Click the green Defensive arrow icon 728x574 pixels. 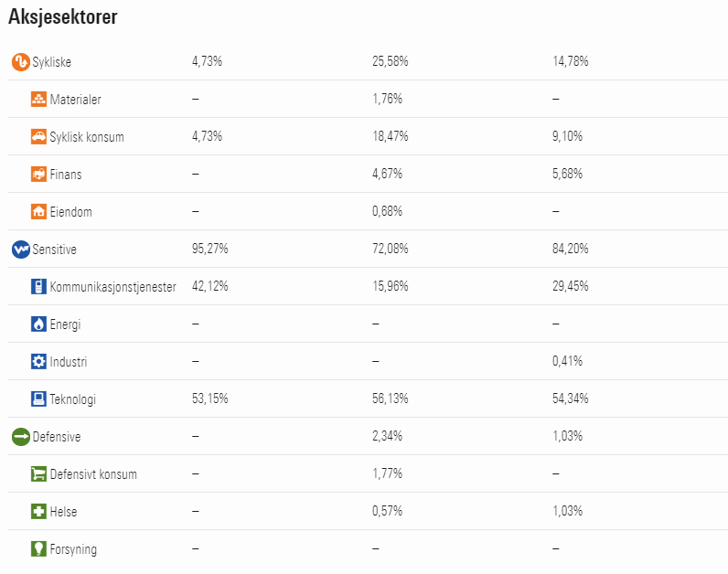pyautogui.click(x=20, y=437)
